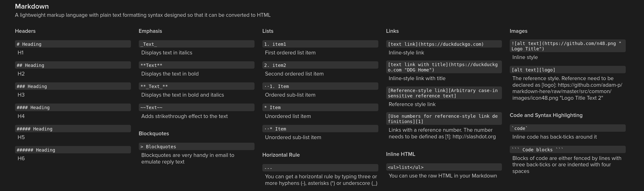Click 'Adds strikethrough effect to the text'

[184, 116]
